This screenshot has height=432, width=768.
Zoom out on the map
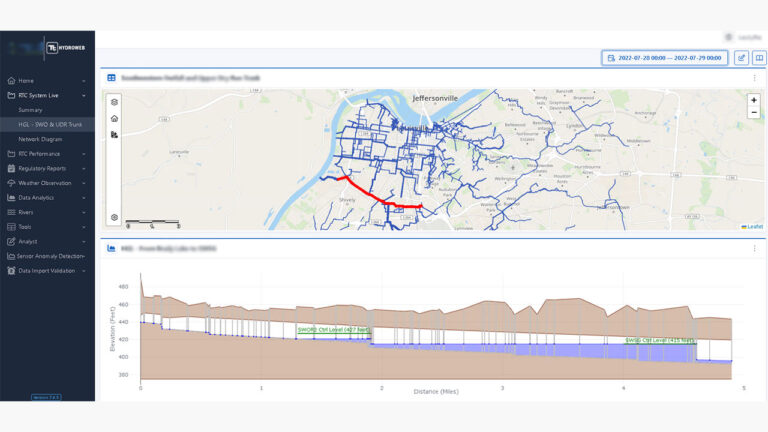coord(754,112)
